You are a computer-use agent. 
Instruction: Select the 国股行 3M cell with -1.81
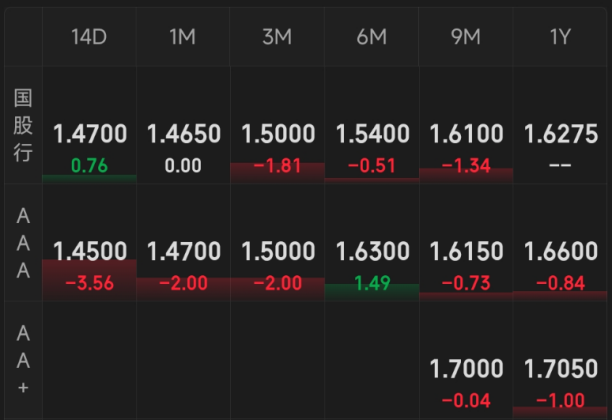click(278, 125)
